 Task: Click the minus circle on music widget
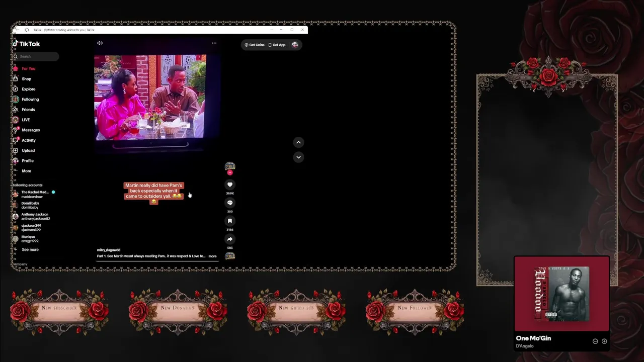[595, 341]
